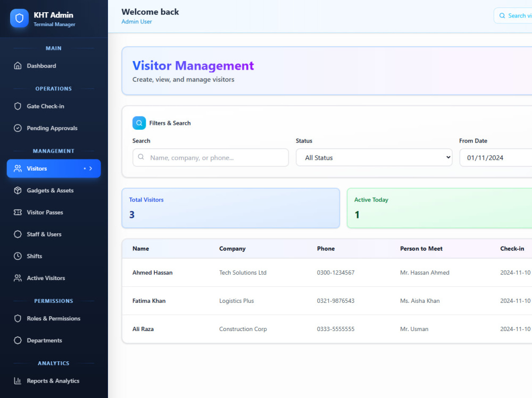Click the Shifts clock icon
The height and width of the screenshot is (398, 532).
[18, 256]
